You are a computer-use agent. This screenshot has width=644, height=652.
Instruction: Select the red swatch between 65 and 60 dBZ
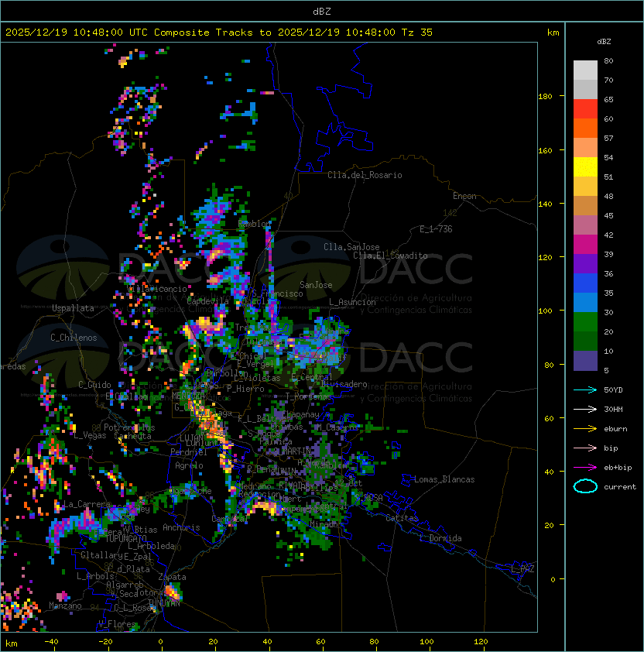click(585, 109)
